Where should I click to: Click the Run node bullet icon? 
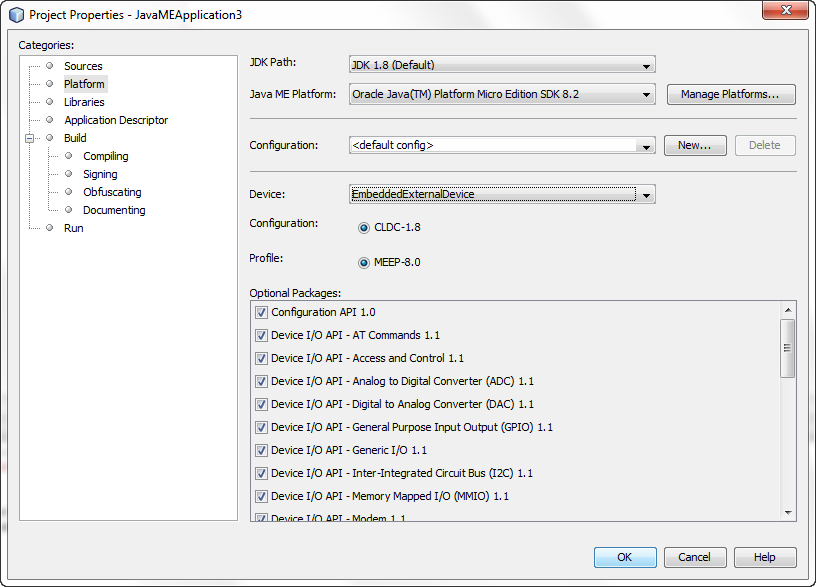coord(49,227)
